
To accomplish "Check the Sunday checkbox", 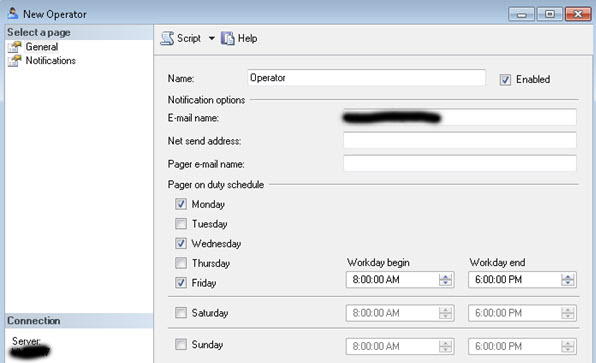I will pyautogui.click(x=181, y=344).
